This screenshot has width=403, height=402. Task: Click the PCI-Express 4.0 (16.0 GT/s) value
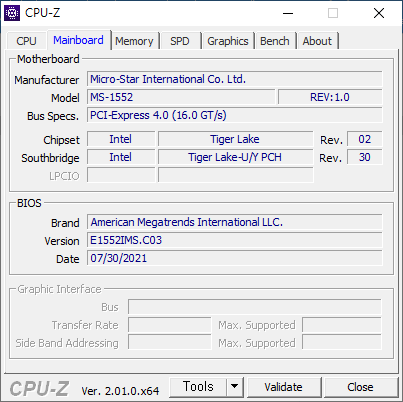(x=235, y=115)
